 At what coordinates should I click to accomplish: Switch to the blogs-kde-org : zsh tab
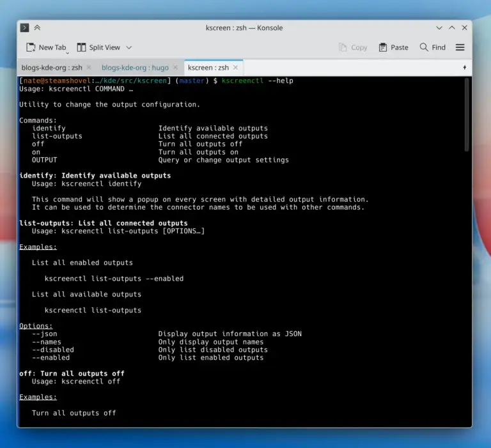(52, 68)
